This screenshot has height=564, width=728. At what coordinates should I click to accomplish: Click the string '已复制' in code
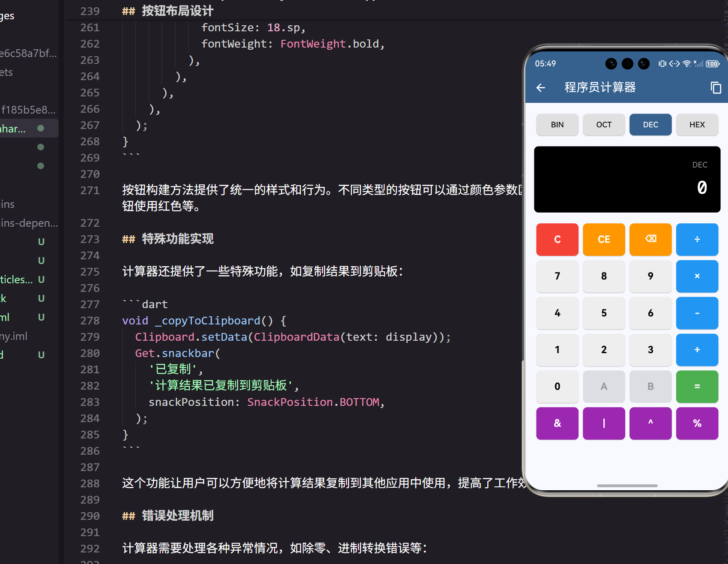pos(173,369)
